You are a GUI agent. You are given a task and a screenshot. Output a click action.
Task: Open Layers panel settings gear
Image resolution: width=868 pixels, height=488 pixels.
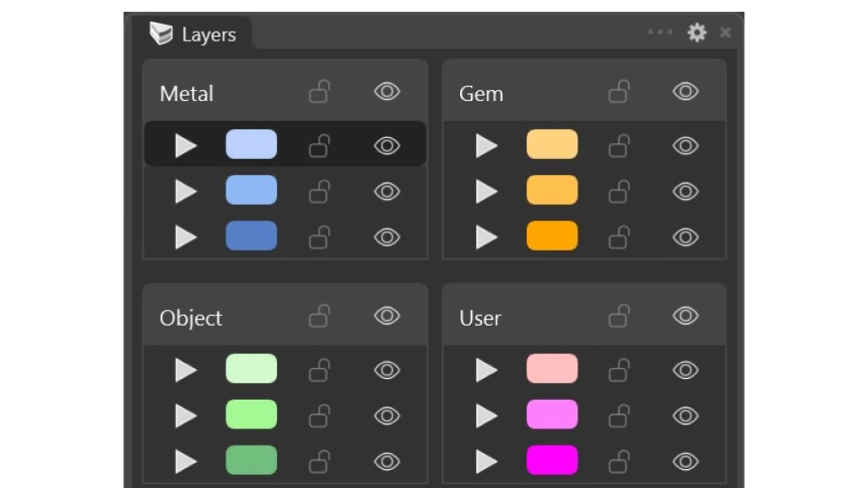pyautogui.click(x=697, y=33)
